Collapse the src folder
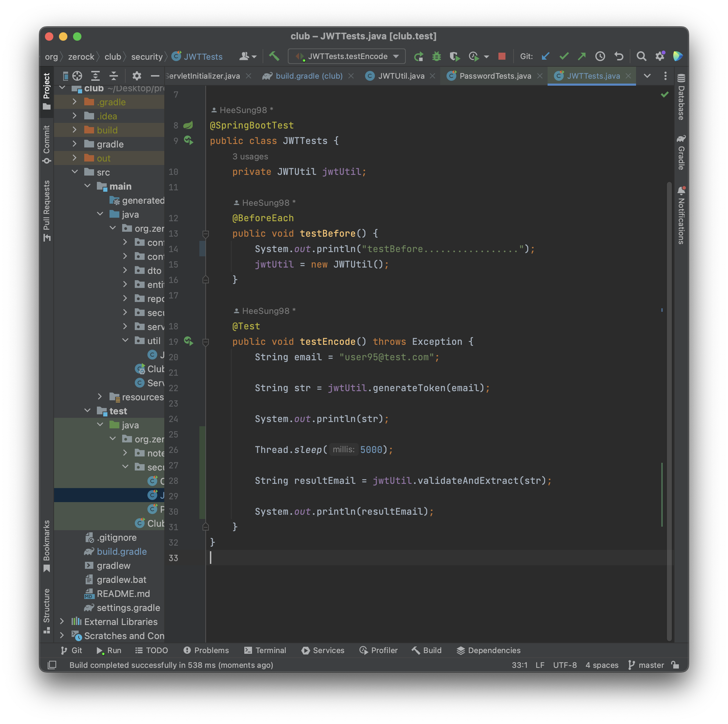Image resolution: width=728 pixels, height=724 pixels. click(75, 172)
